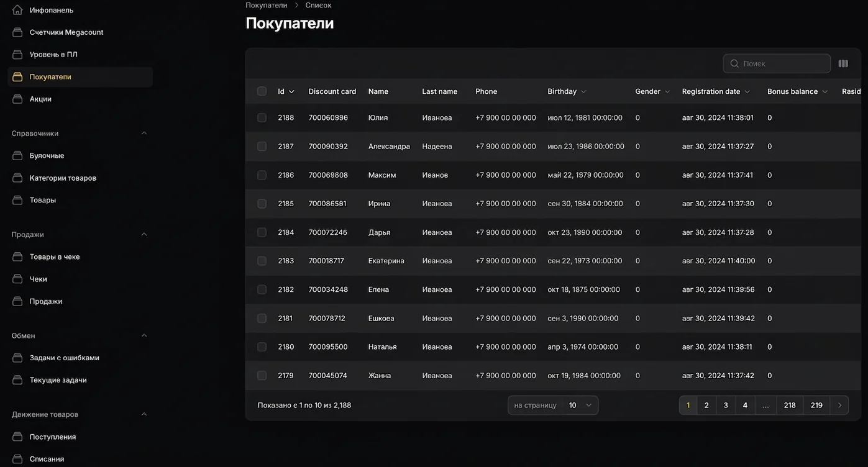Go to next page with arrow icon
Viewport: 868px width, 467px height.
839,405
